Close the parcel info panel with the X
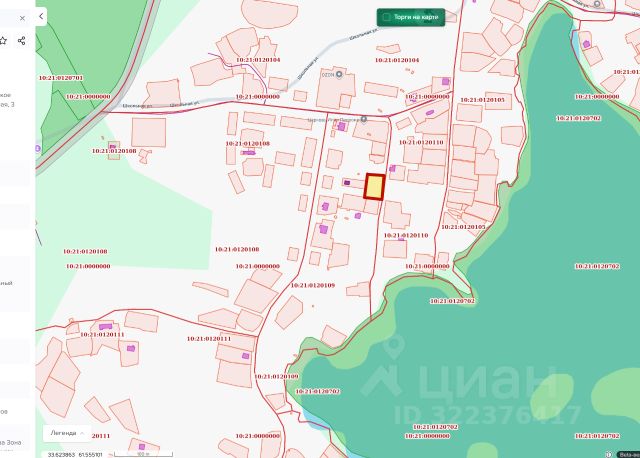The height and width of the screenshot is (458, 640). point(22,18)
